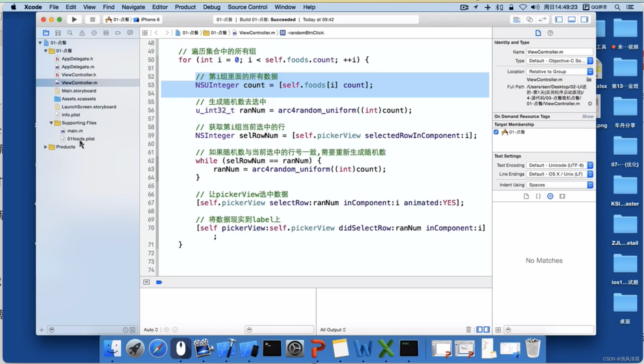Open the Symbol navigator icon
The width and height of the screenshot is (644, 364).
(x=58, y=33)
